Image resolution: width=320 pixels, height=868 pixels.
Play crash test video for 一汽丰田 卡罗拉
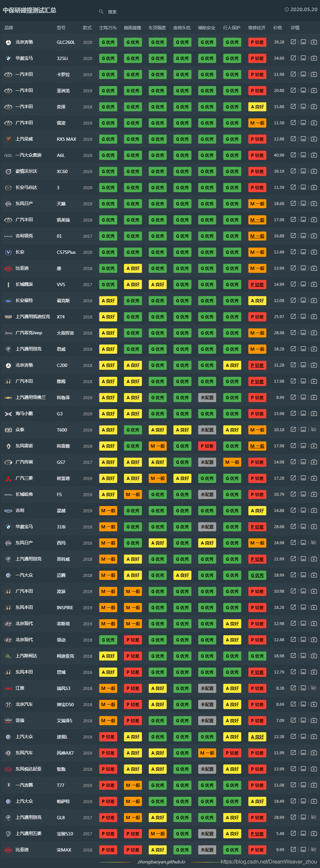click(314, 74)
